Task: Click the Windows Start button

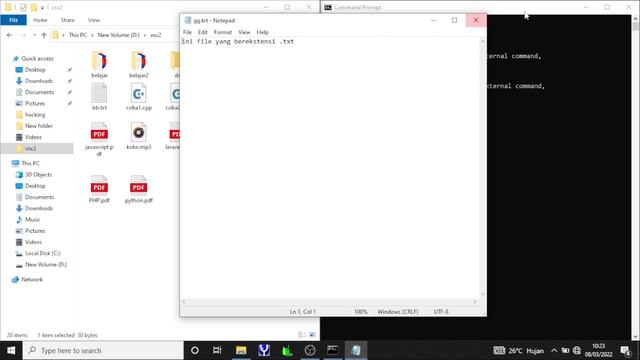Action: pos(11,350)
